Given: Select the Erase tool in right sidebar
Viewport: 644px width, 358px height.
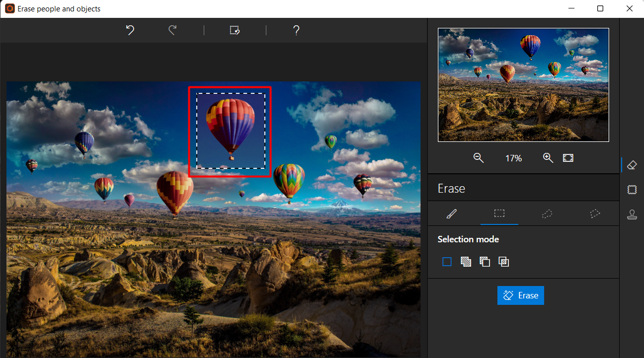Looking at the screenshot, I should point(632,165).
